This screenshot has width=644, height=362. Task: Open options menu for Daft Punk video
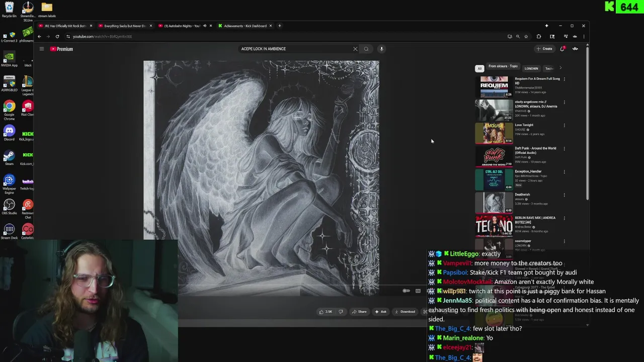click(564, 149)
